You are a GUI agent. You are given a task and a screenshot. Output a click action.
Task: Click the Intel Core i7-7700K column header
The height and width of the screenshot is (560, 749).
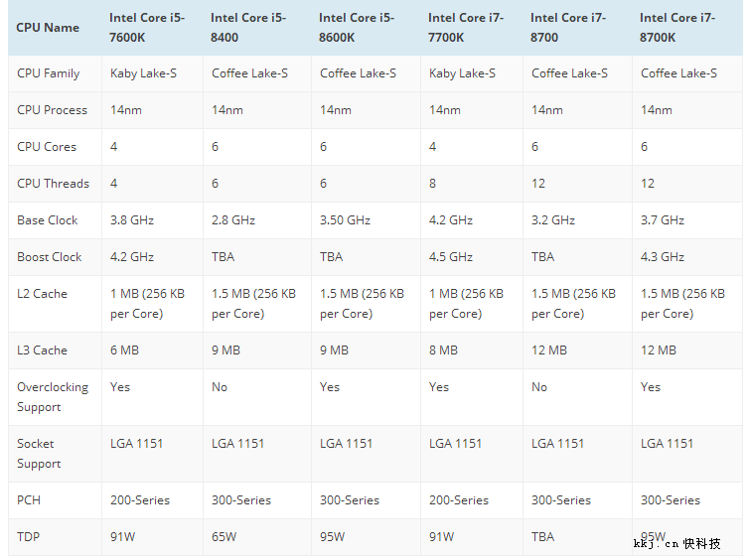466,28
